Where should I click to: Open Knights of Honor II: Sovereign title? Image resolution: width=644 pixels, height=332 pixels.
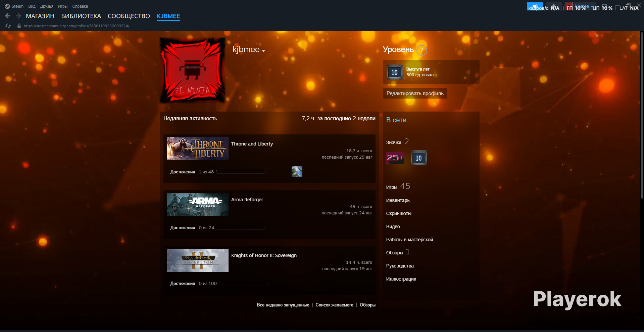[264, 255]
